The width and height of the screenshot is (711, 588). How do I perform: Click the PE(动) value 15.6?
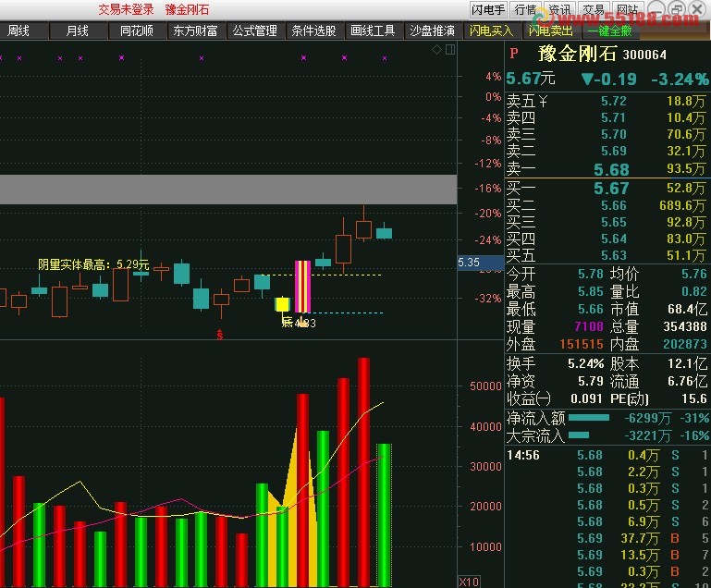tap(696, 398)
